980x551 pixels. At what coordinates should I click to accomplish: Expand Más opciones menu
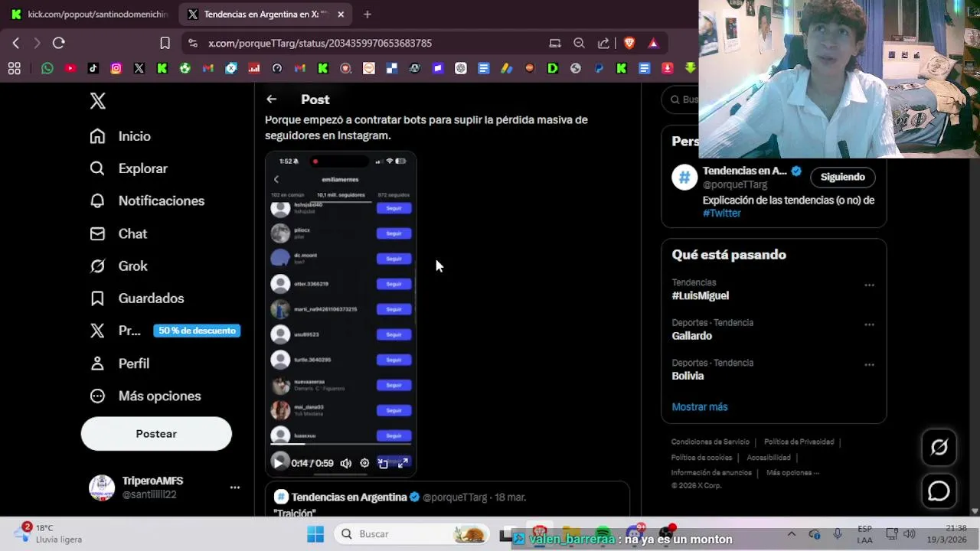[x=145, y=396]
